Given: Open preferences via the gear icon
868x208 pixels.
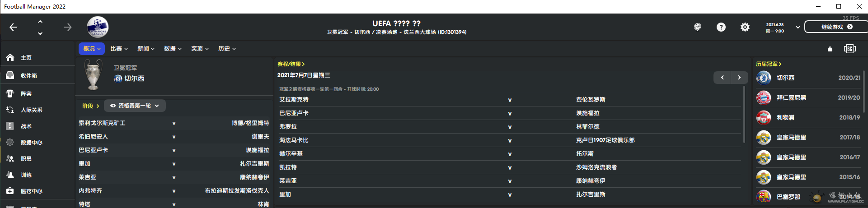Looking at the screenshot, I should pyautogui.click(x=745, y=27).
